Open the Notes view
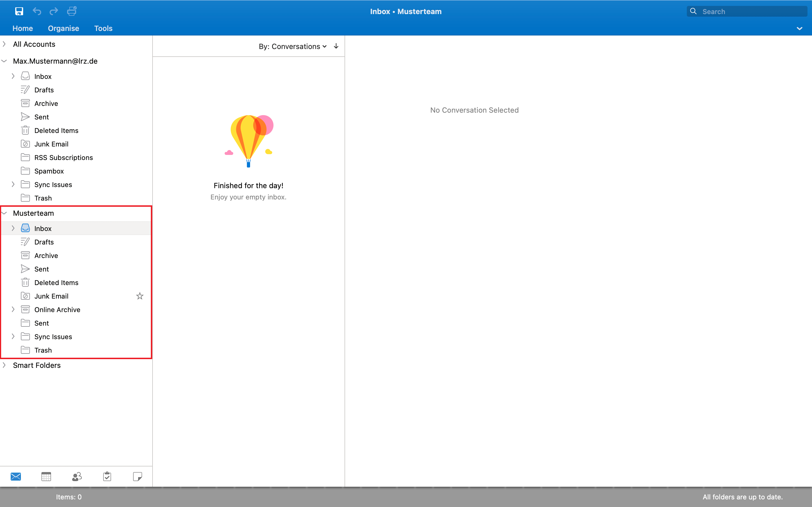The width and height of the screenshot is (812, 507). 138,476
